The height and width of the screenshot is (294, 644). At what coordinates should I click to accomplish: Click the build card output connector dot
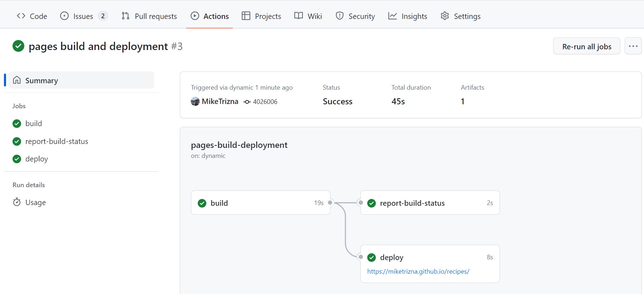tap(330, 203)
